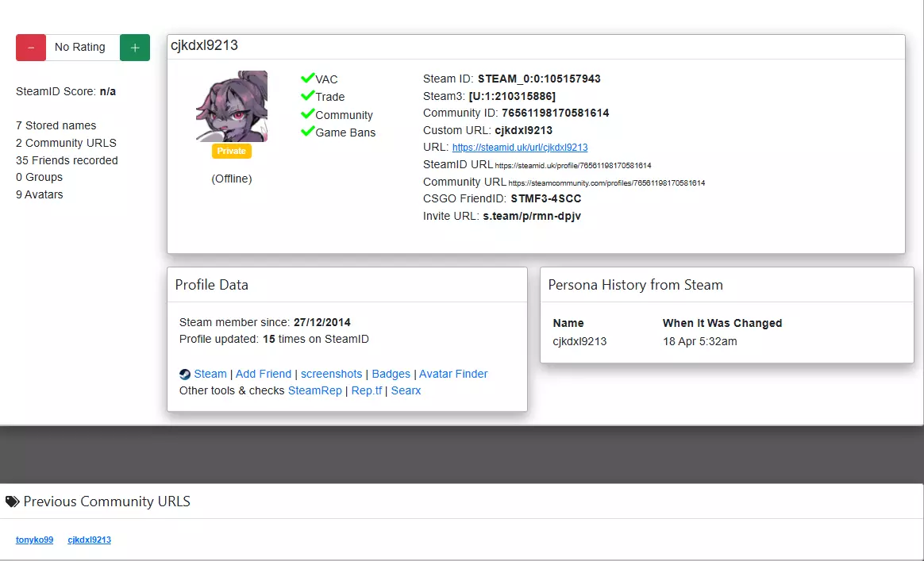Image resolution: width=924 pixels, height=561 pixels.
Task: Select the Invite URL s.team/p/rmn-dpjv
Action: click(532, 216)
